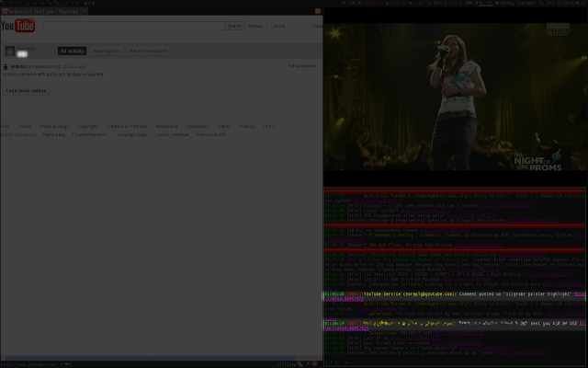Open the Language: English selector
Viewport: 588px width, 368px height.
(133, 135)
